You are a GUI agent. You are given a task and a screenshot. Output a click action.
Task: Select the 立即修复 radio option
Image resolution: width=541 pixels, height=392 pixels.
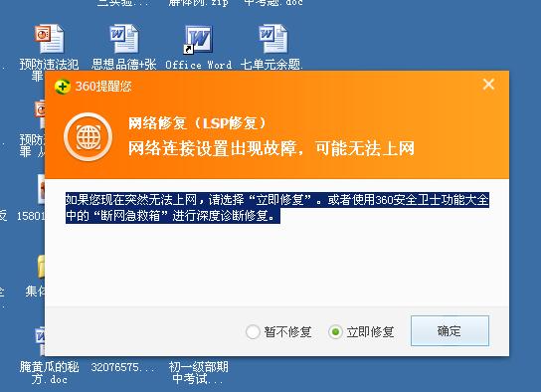(335, 332)
